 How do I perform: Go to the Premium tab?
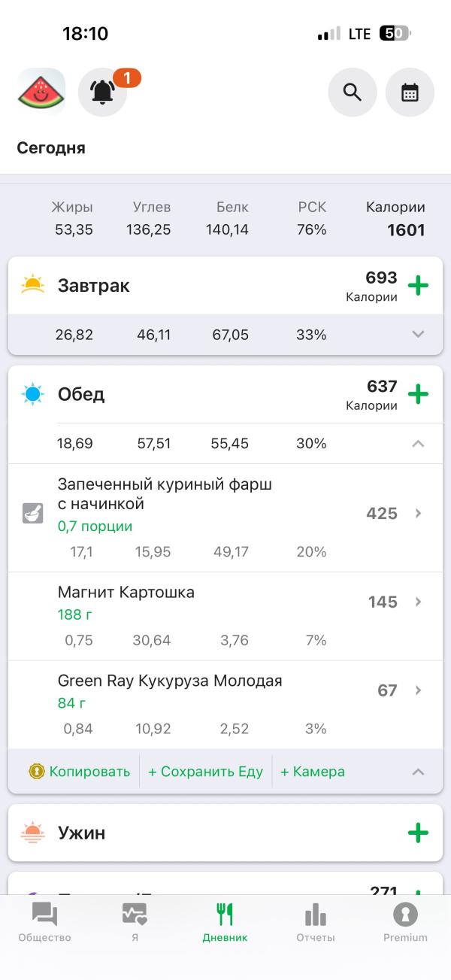pos(405,922)
